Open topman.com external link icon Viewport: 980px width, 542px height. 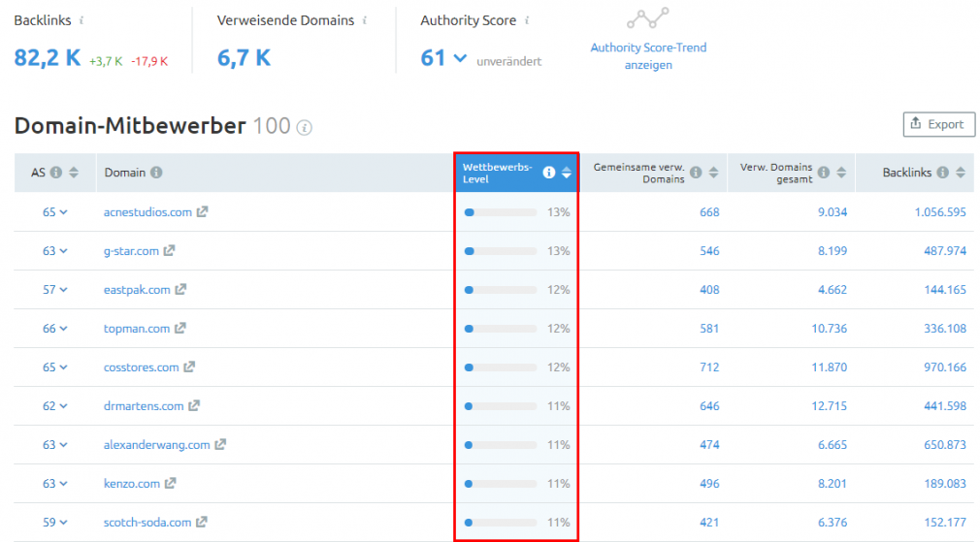(180, 328)
